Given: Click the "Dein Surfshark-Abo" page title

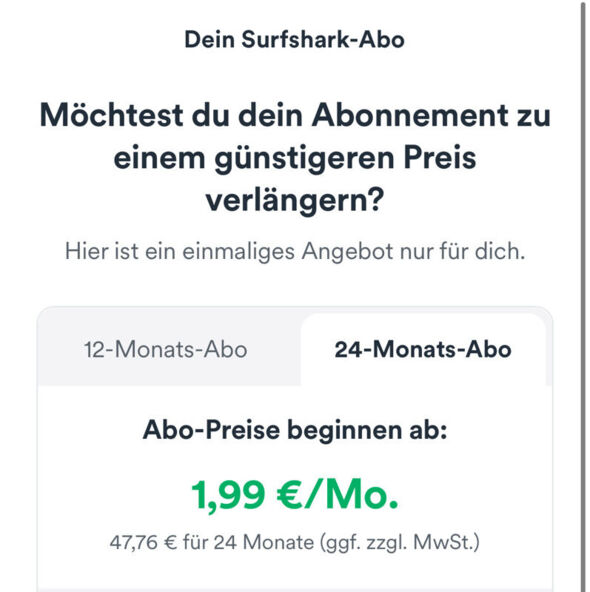Looking at the screenshot, I should coord(294,40).
